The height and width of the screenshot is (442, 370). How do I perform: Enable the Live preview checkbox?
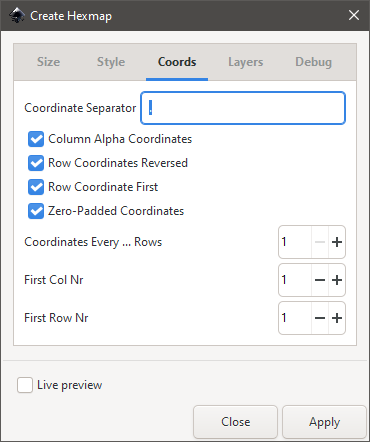pos(25,385)
